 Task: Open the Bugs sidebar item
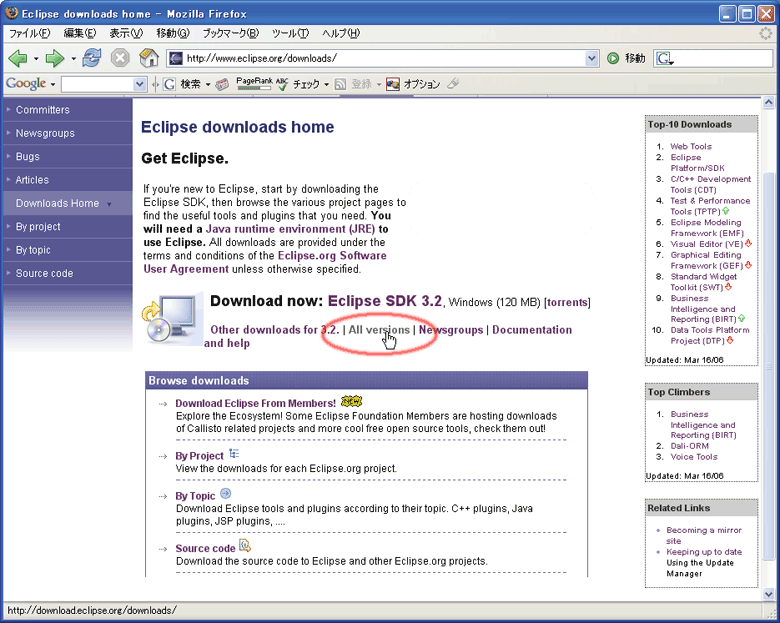pyautogui.click(x=68, y=157)
